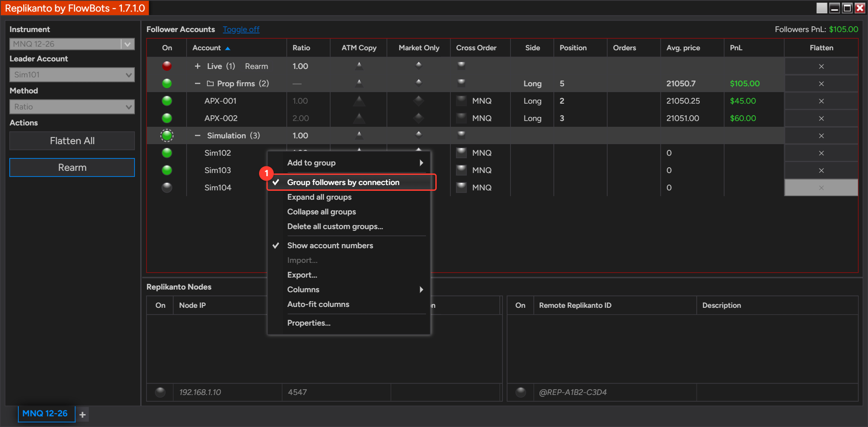The width and height of the screenshot is (868, 427).
Task: Open the Method Ratio dropdown
Action: tap(72, 107)
